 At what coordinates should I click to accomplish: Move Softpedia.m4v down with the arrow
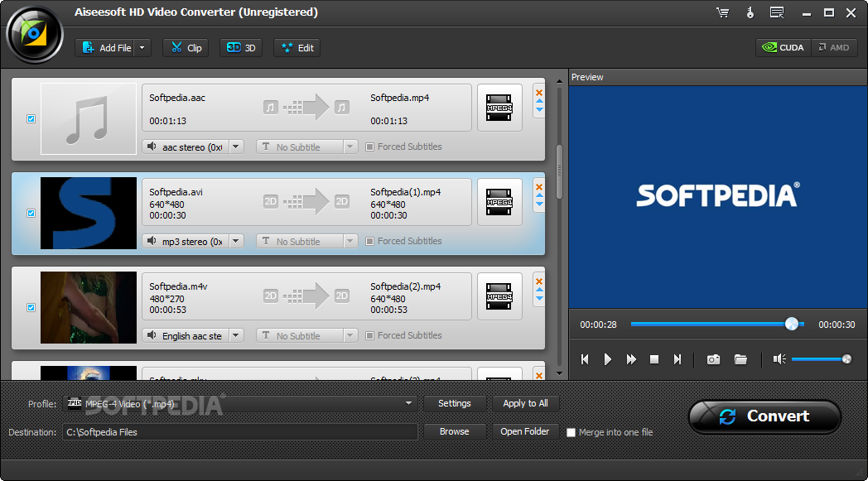(x=539, y=298)
